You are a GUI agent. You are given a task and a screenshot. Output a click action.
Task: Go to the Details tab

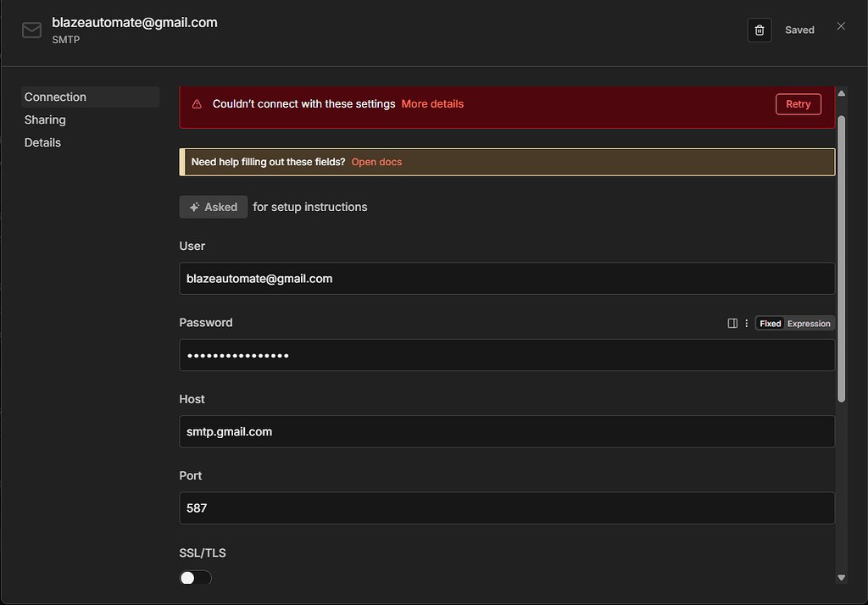click(x=43, y=142)
